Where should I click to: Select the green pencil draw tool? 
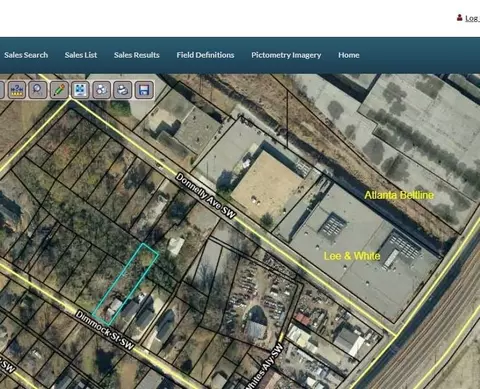coord(59,90)
